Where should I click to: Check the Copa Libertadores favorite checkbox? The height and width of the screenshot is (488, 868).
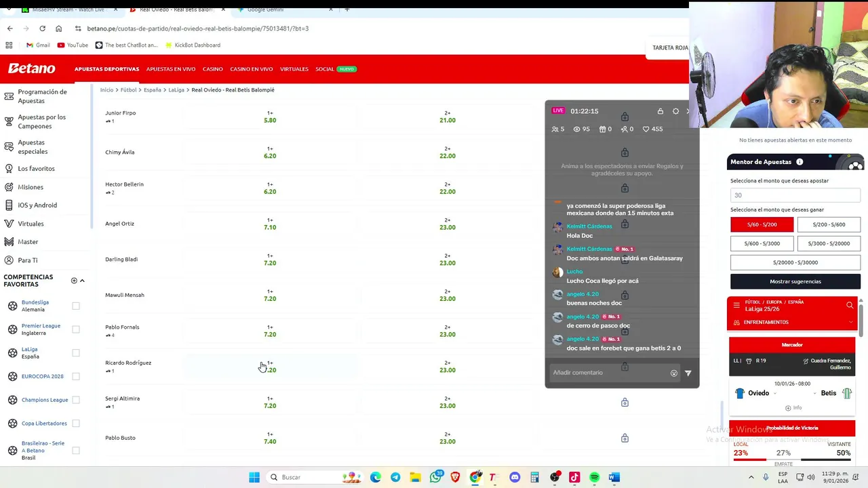point(76,424)
